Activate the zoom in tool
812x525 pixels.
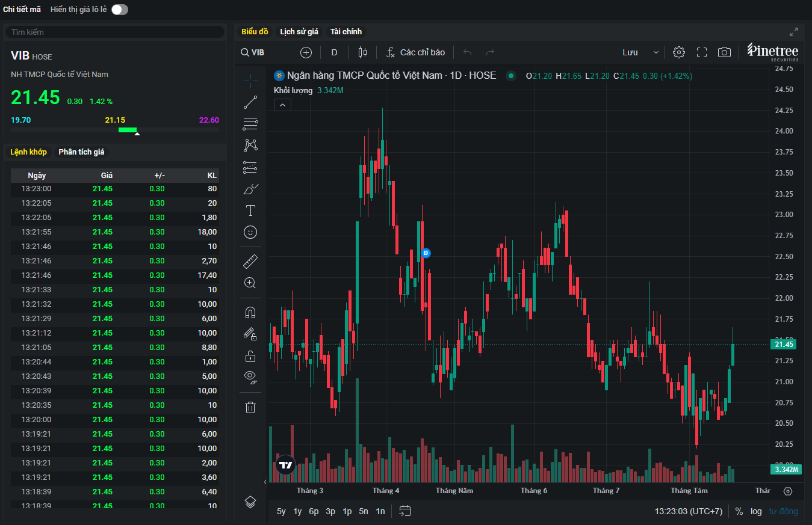pyautogui.click(x=250, y=283)
